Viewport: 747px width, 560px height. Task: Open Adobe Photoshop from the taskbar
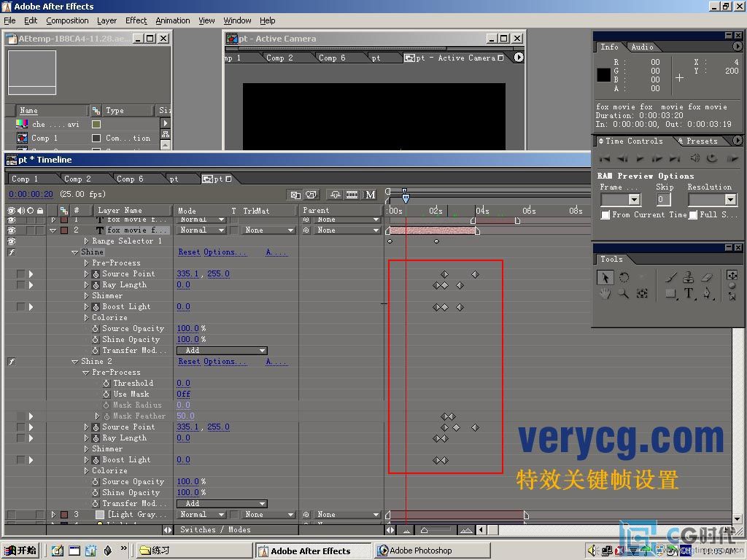432,551
